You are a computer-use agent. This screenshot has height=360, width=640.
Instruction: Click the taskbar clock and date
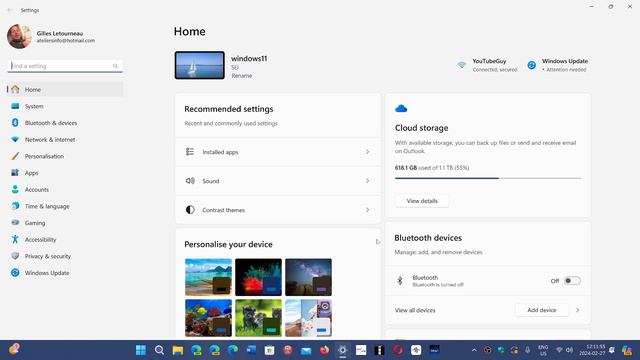pos(592,350)
